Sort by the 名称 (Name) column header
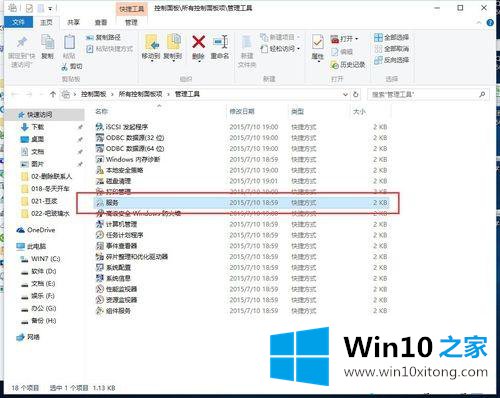 coord(102,111)
